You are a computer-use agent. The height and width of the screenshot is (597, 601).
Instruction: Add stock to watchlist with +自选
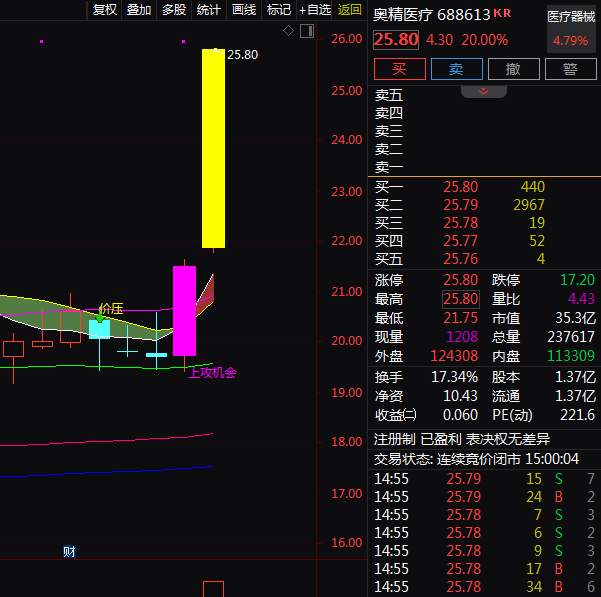(315, 10)
